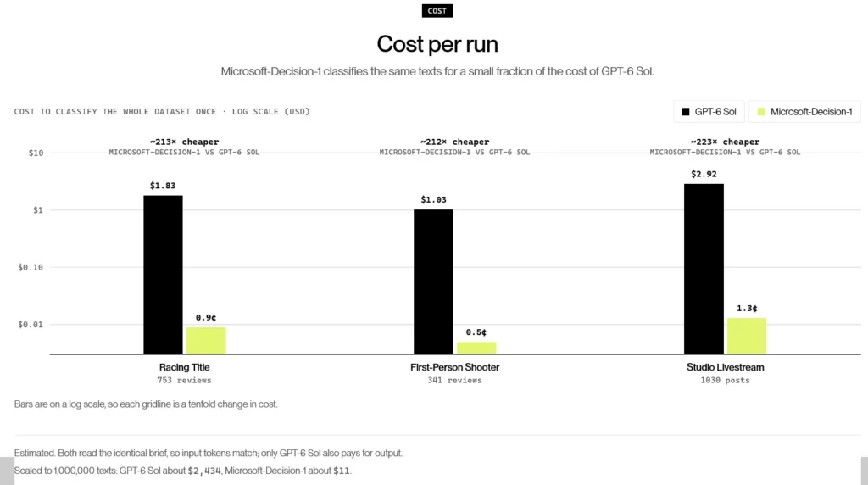Toggle the GPT-6 Sol legend entry
This screenshot has height=485, width=868.
point(709,112)
